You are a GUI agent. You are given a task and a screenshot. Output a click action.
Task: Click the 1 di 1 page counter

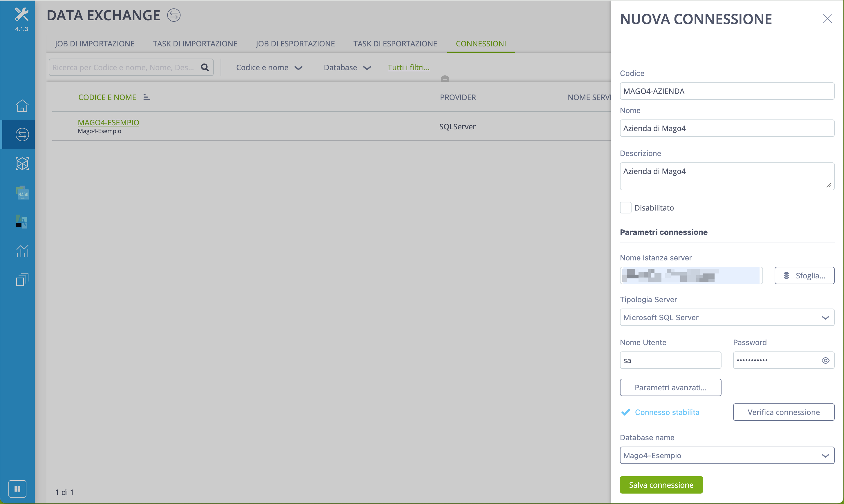[x=64, y=492]
